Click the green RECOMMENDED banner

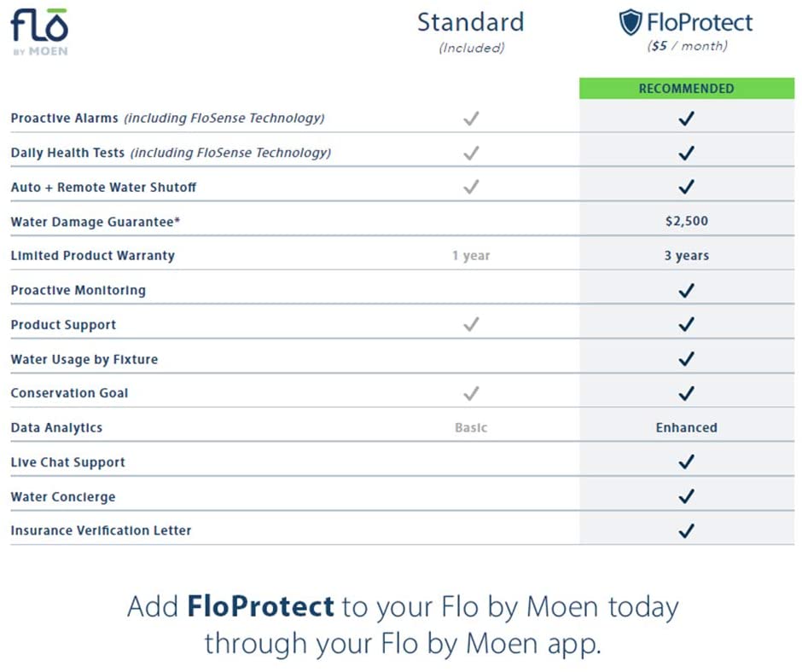click(687, 88)
